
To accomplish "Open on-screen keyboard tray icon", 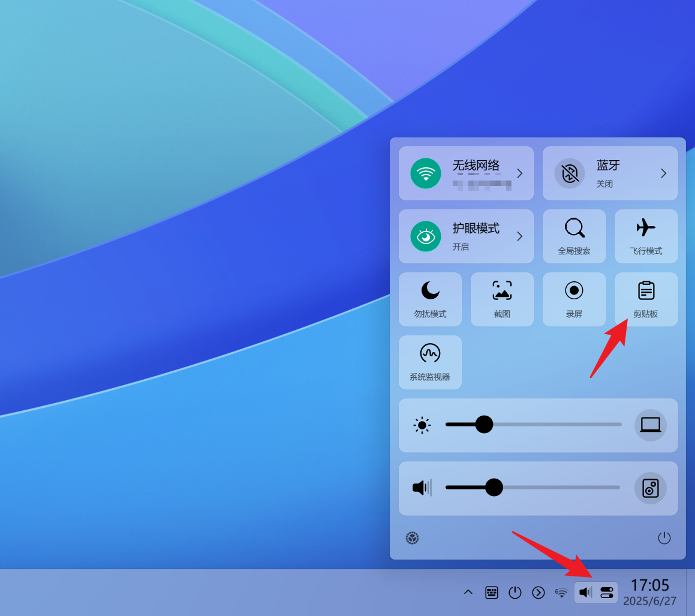I will coord(492,593).
